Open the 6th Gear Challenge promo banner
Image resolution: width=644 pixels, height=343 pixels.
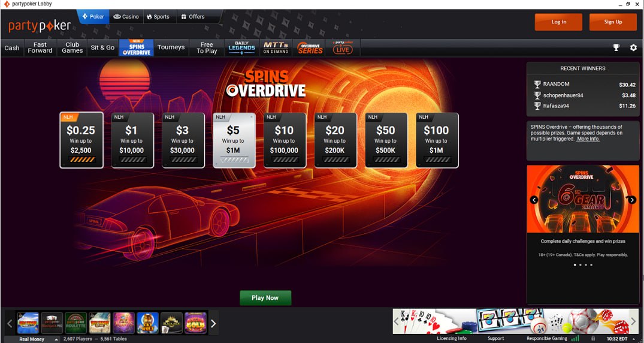click(x=583, y=200)
